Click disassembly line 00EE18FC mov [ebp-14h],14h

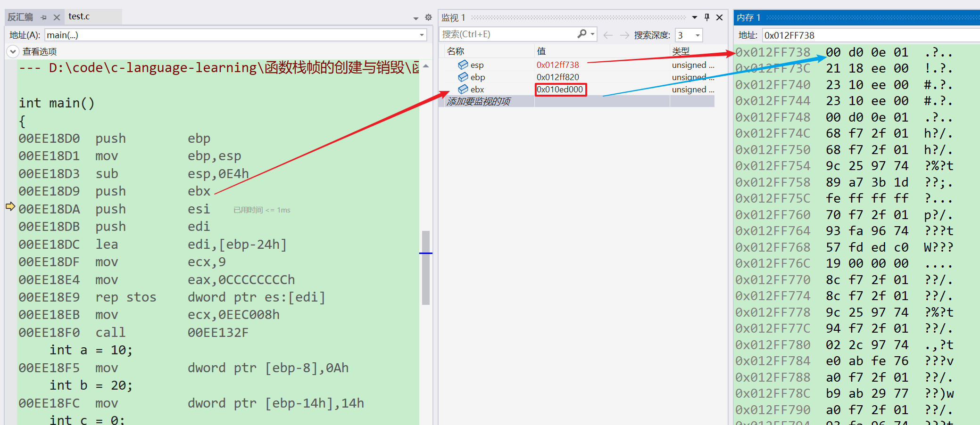[x=191, y=403]
